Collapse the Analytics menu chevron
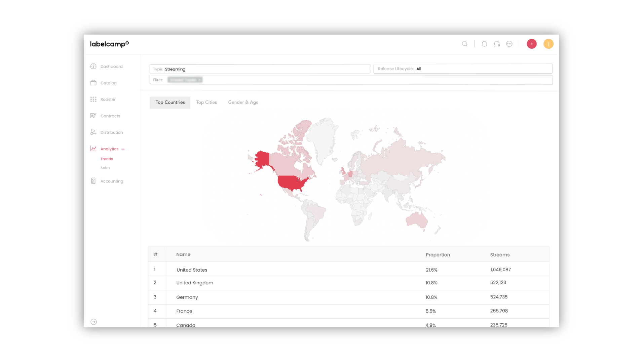 click(x=123, y=149)
